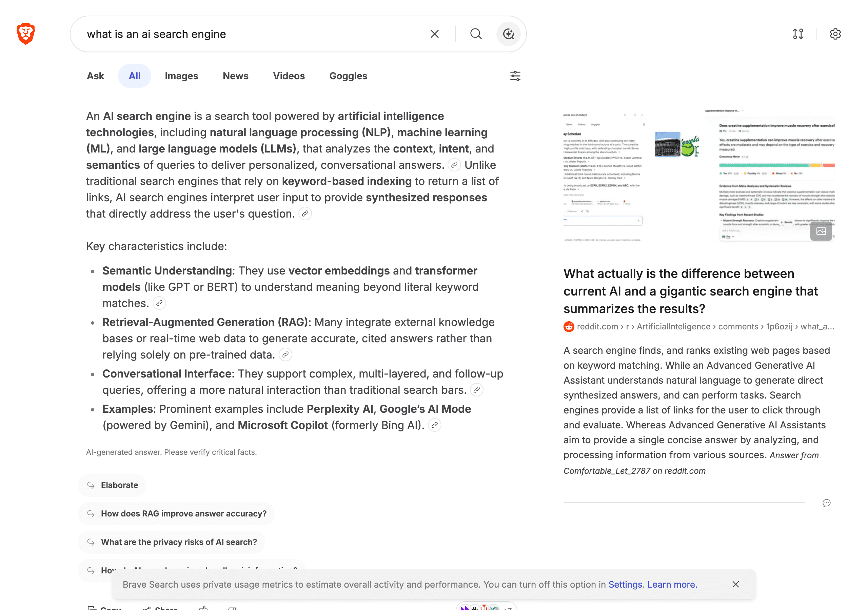Image resolution: width=868 pixels, height=610 pixels.
Task: Open the News tab
Action: tap(236, 76)
